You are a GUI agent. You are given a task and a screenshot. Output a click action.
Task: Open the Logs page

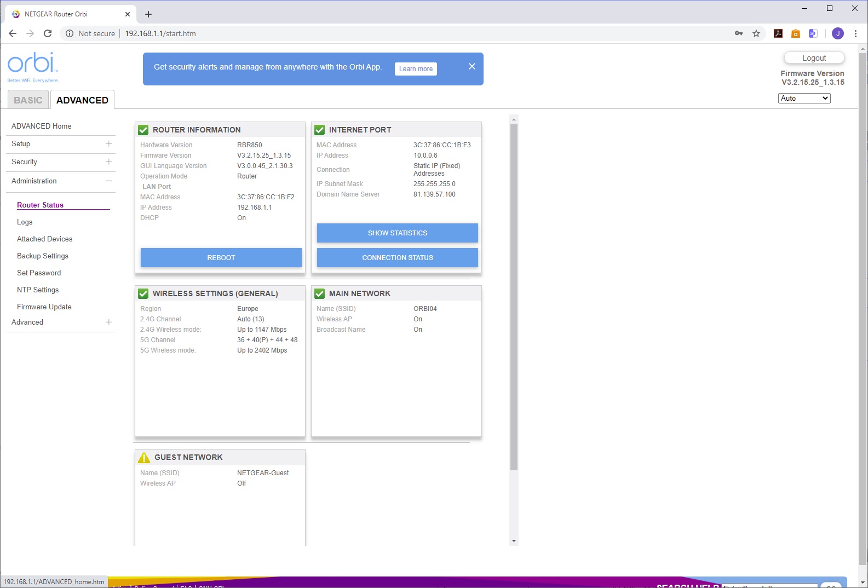click(x=25, y=222)
